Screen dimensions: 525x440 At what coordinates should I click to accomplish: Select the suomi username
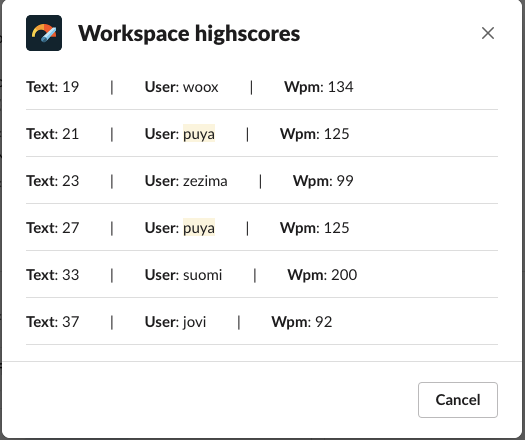point(202,275)
